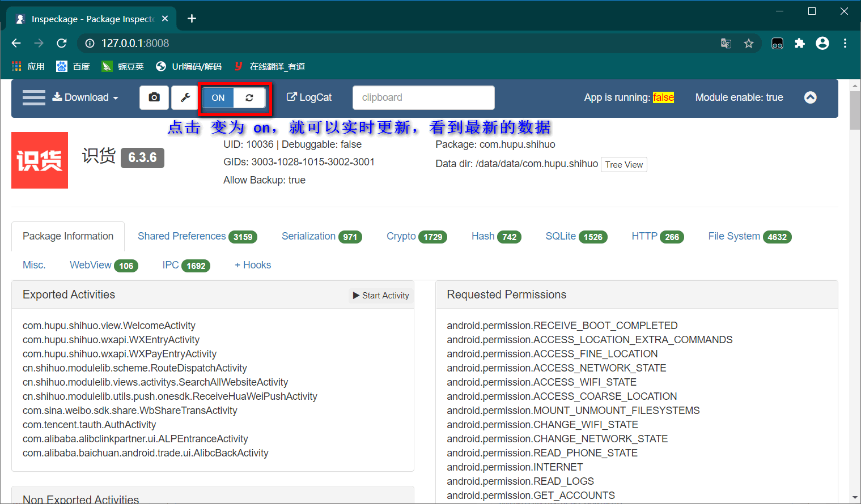This screenshot has width=861, height=504.
Task: Click the translate page icon
Action: pos(726,44)
